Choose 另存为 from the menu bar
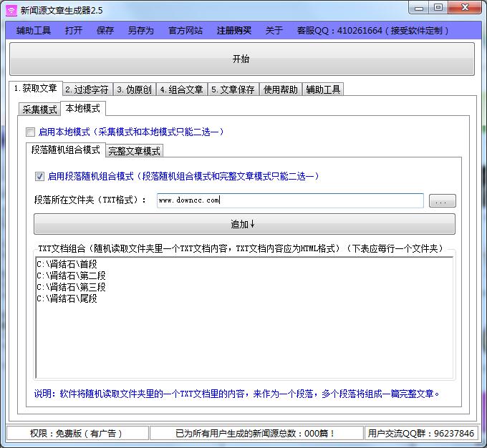This screenshot has width=487, height=448. pyautogui.click(x=140, y=31)
